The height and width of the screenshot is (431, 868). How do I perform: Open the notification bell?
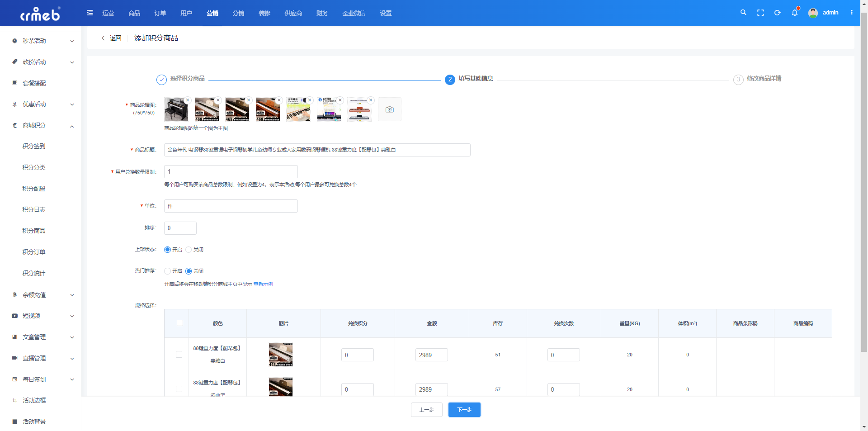[795, 13]
